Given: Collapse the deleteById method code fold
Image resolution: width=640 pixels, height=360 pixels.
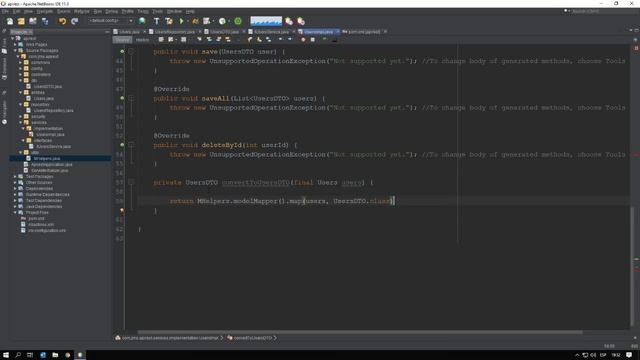Looking at the screenshot, I should 131,144.
